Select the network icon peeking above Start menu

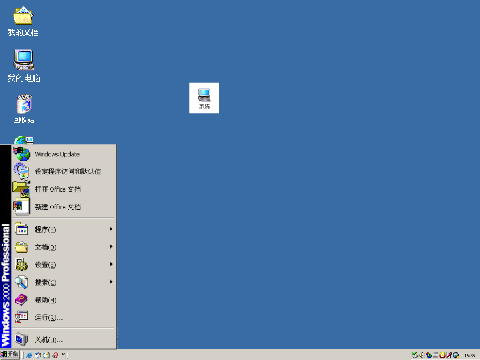pos(24,140)
